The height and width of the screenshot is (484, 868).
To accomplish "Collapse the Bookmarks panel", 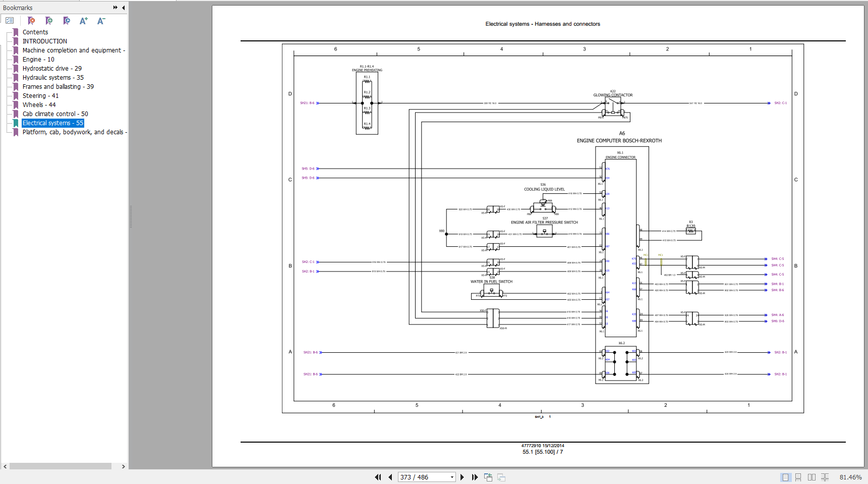I will click(124, 8).
